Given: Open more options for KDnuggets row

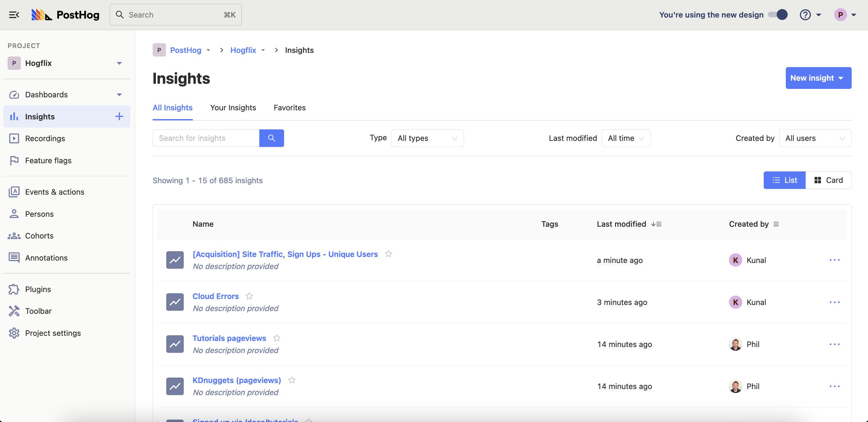Looking at the screenshot, I should click(x=834, y=386).
